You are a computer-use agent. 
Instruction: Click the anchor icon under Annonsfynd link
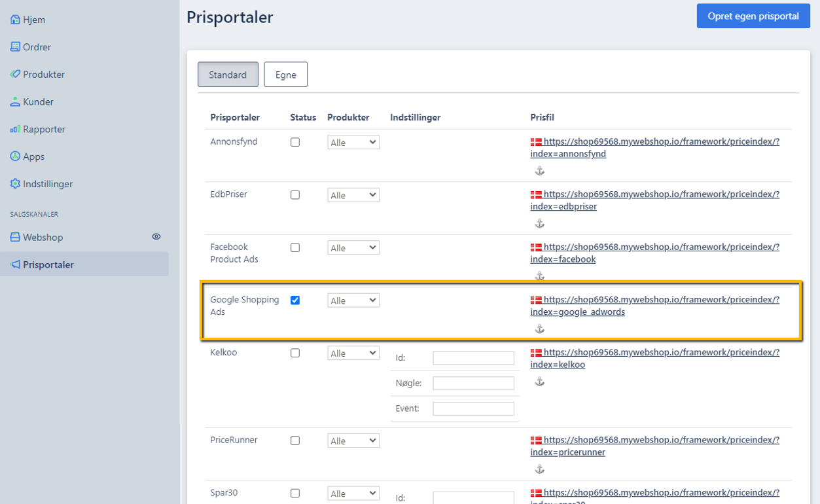pyautogui.click(x=540, y=171)
